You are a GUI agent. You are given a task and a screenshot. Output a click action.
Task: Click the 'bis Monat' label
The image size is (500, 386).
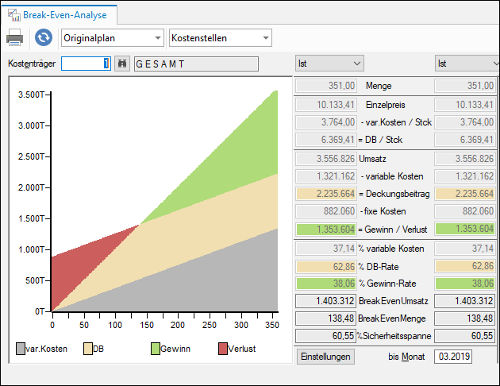click(406, 357)
